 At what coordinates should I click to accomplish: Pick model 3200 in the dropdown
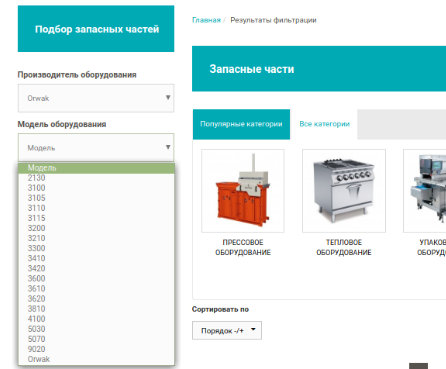96,228
